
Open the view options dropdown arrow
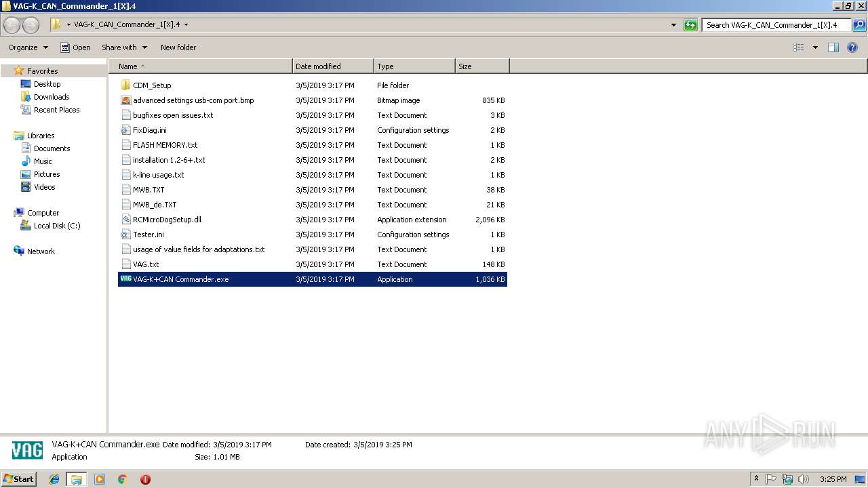point(815,47)
